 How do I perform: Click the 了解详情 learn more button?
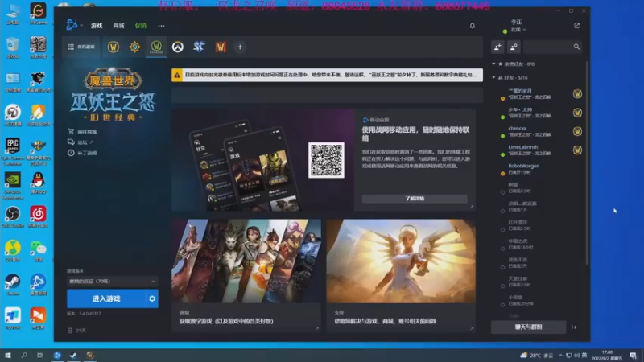[415, 199]
